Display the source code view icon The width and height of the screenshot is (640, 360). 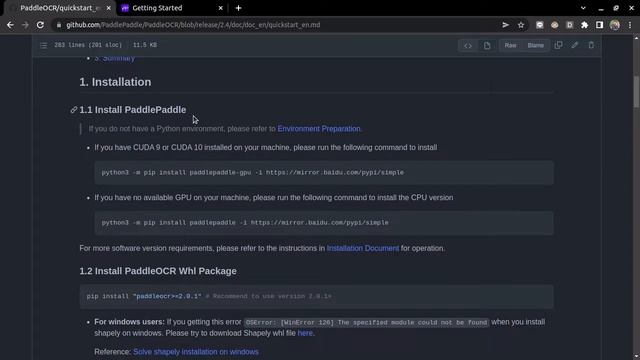[468, 45]
